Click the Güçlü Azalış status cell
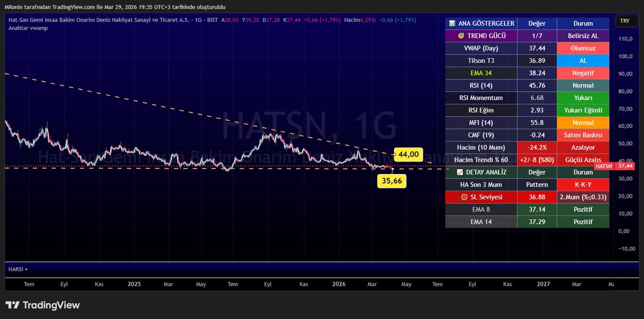 tap(583, 160)
